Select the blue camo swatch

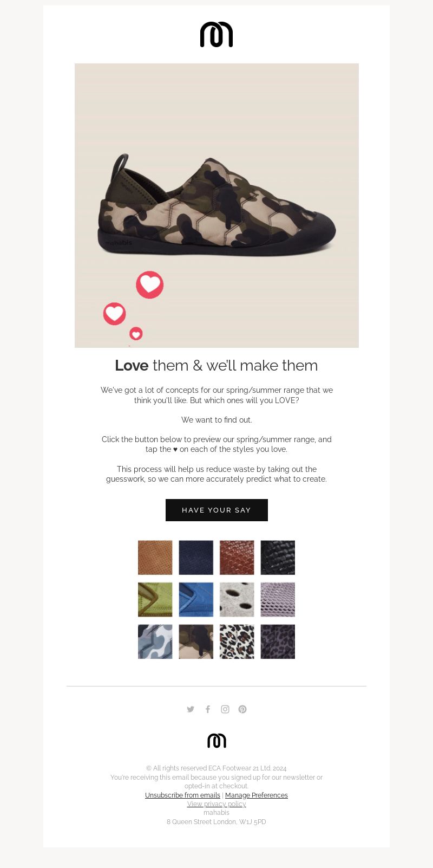155,642
